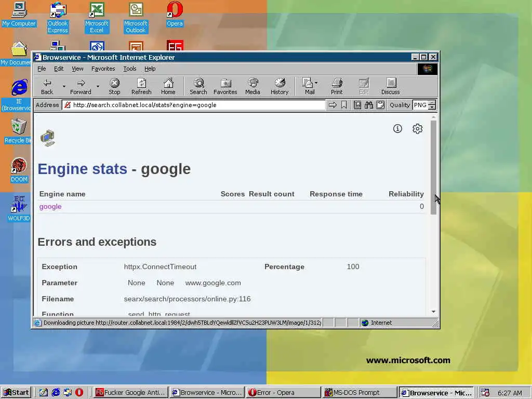The image size is (532, 399).
Task: Select the My Computer desktop icon
Action: click(x=19, y=14)
